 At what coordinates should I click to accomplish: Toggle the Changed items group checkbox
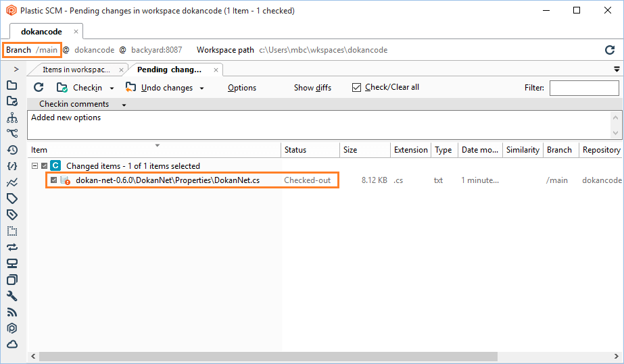point(45,166)
